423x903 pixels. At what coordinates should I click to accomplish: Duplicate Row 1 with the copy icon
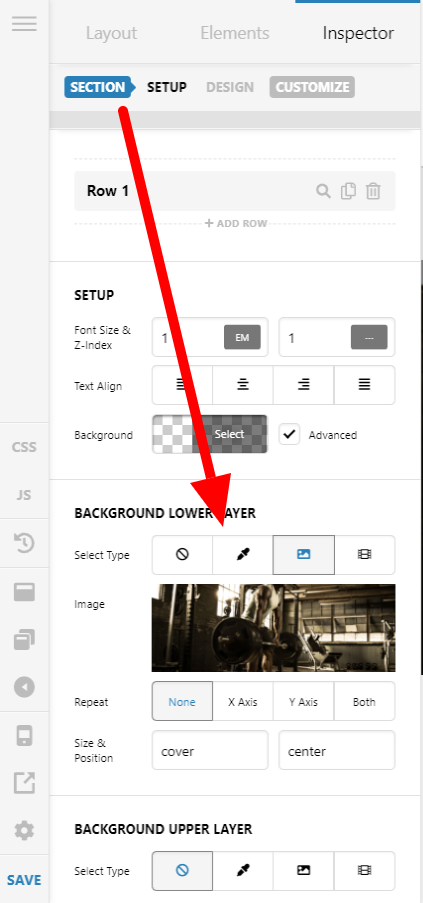pyautogui.click(x=348, y=191)
